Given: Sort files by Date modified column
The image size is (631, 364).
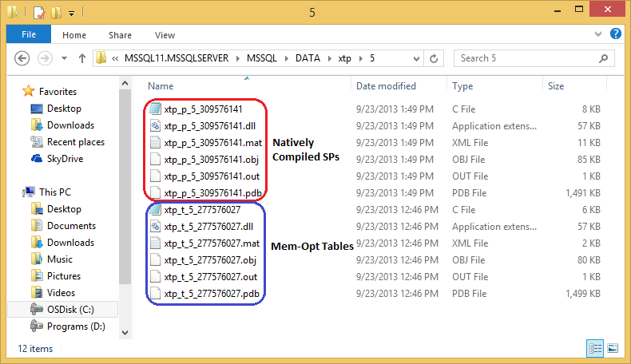Looking at the screenshot, I should (386, 85).
